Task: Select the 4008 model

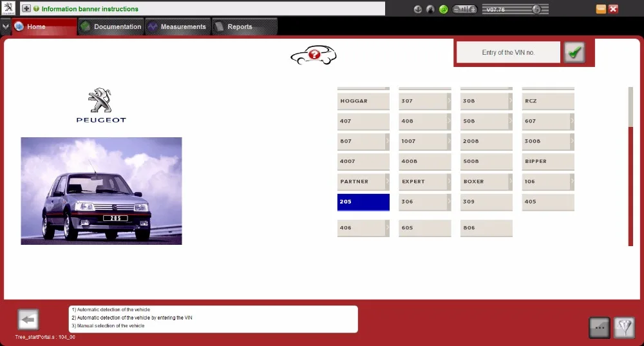Action: (424, 162)
